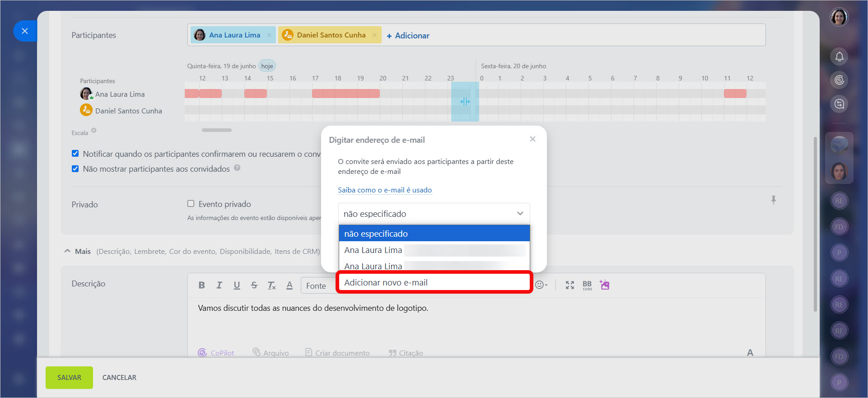The image size is (868, 398).
Task: Enable the Evento privado checkbox
Action: [x=191, y=204]
